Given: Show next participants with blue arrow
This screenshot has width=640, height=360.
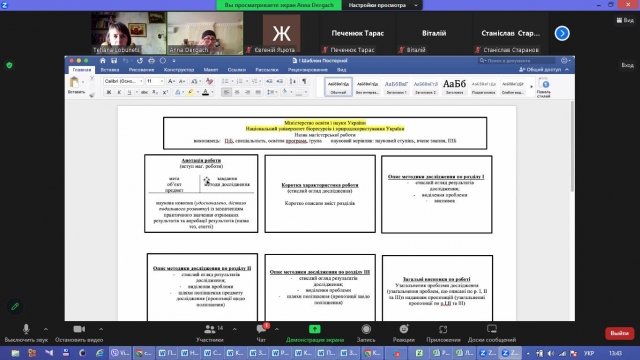Looking at the screenshot, I should click(562, 33).
